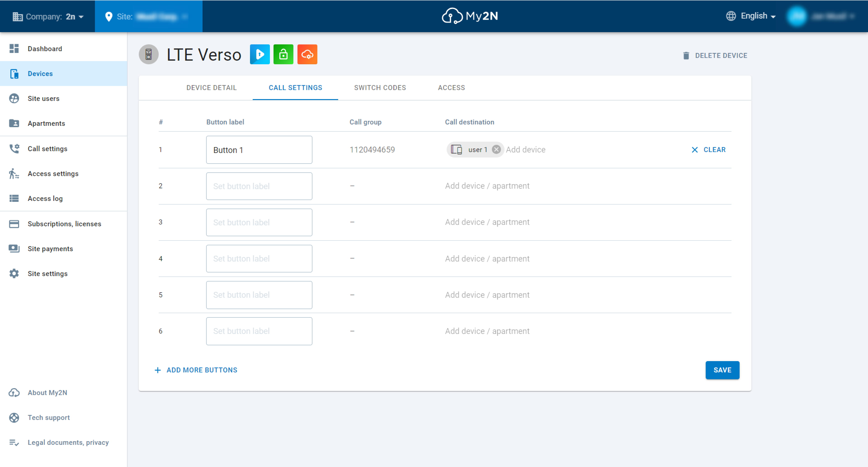Screen dimensions: 868x467
Task: Click call group number 1120494659
Action: tap(372, 150)
